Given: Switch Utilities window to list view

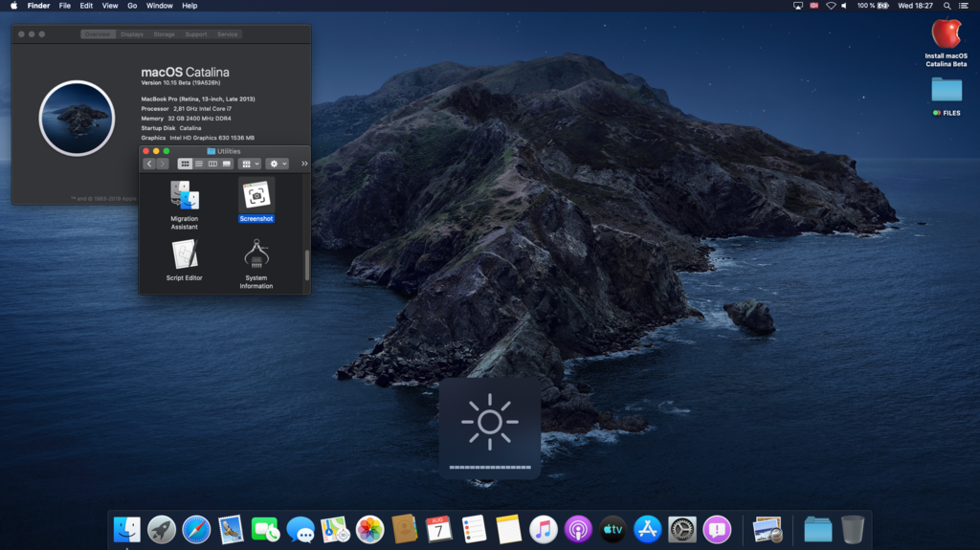Looking at the screenshot, I should pos(199,164).
